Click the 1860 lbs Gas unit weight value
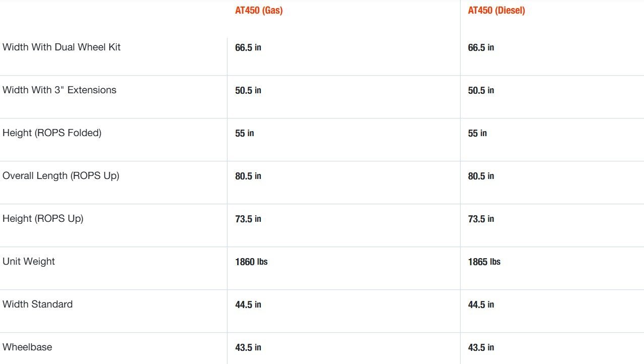 [x=251, y=262]
